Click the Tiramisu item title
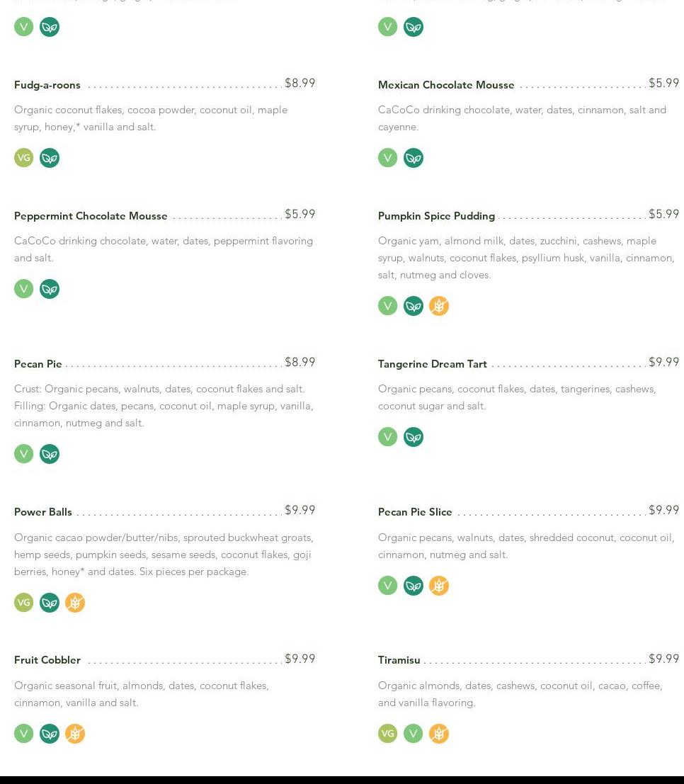Viewport: 684px width, 784px height. click(399, 660)
